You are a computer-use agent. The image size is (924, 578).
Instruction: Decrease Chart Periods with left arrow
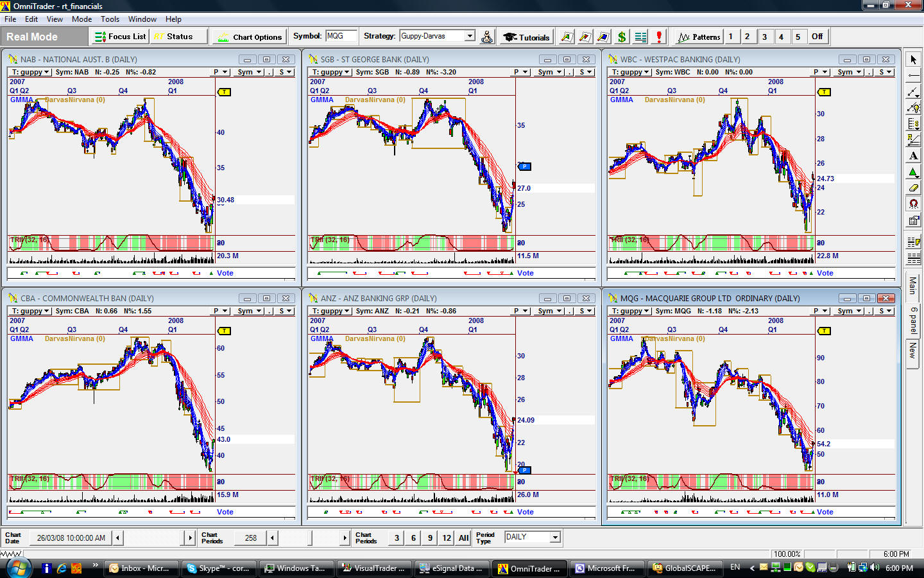(273, 538)
